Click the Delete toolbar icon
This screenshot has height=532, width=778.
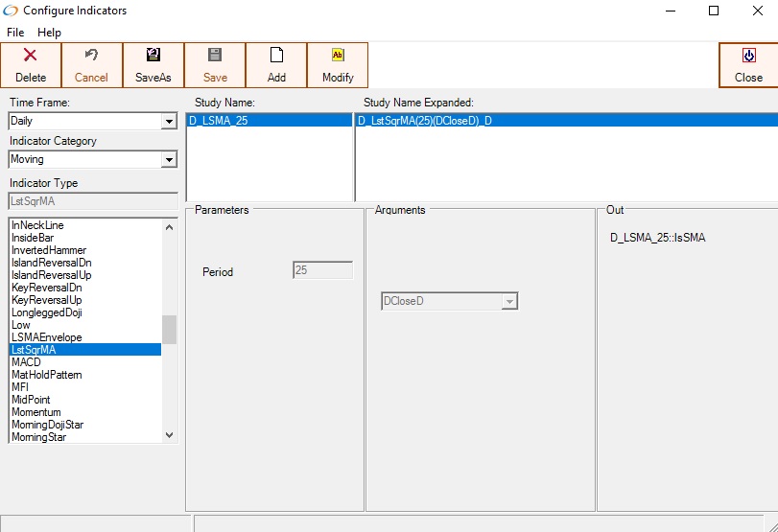(x=31, y=57)
